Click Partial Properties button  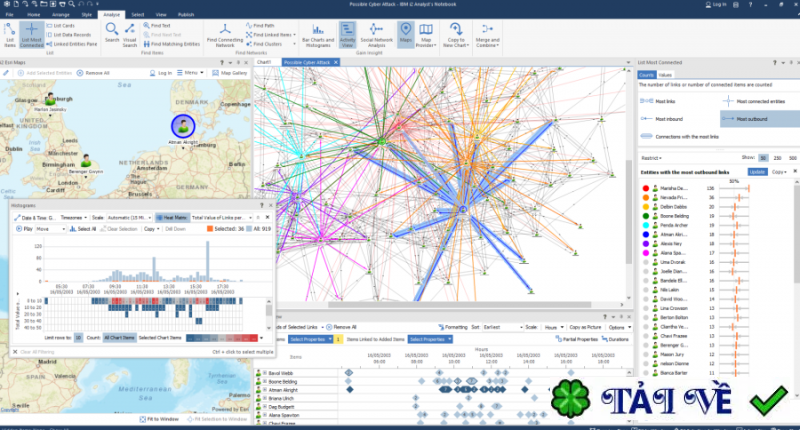[576, 339]
